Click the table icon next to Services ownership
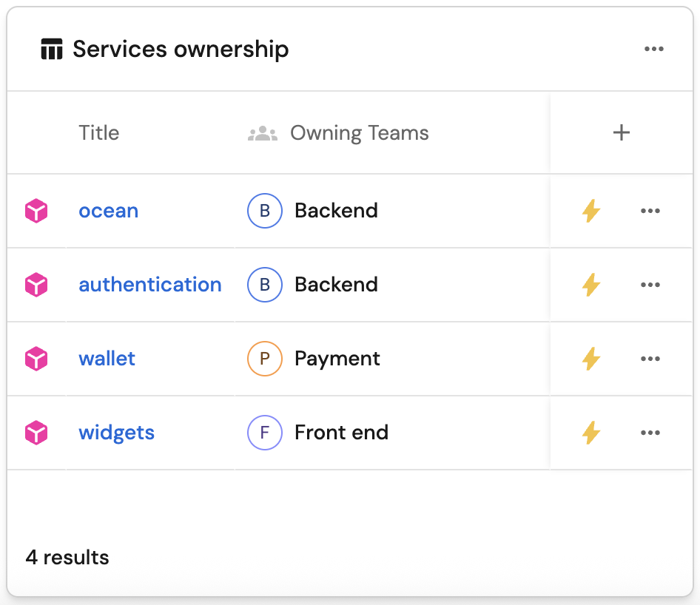700x605 pixels. (51, 50)
